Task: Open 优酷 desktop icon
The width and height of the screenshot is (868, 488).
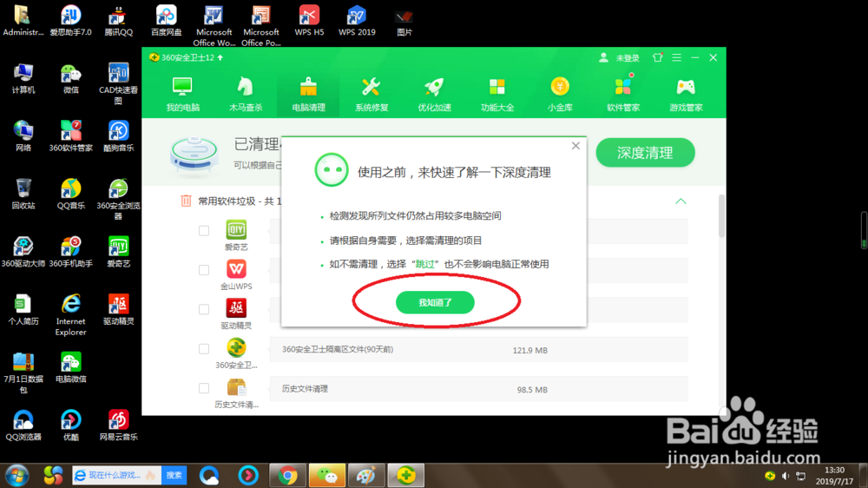Action: [x=70, y=425]
